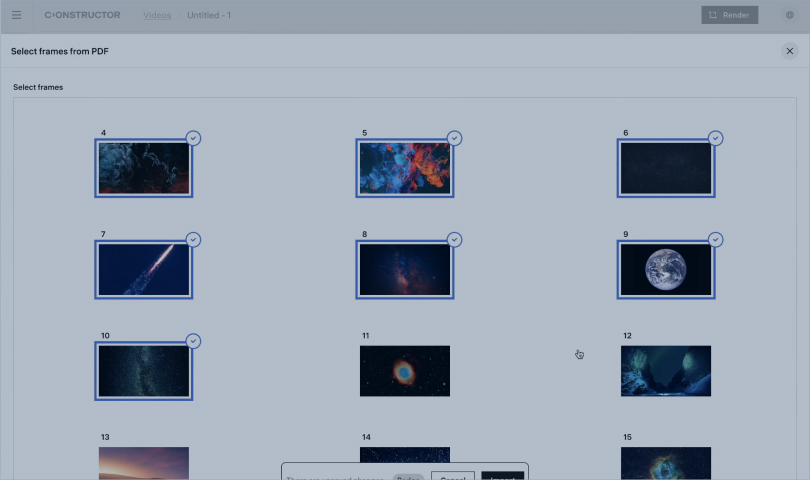This screenshot has width=810, height=480.
Task: Open the globe icon in header
Action: (789, 15)
